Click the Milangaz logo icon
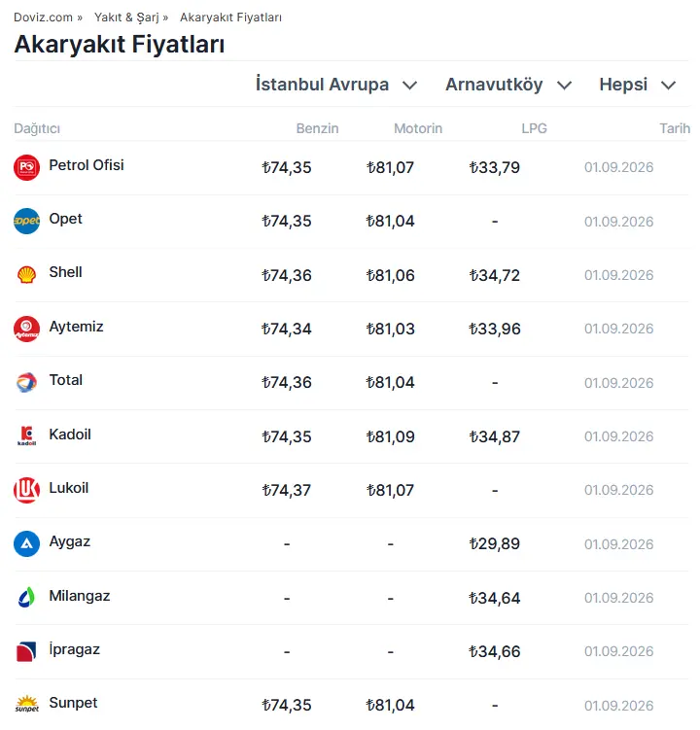This screenshot has height=730, width=700. [x=26, y=598]
